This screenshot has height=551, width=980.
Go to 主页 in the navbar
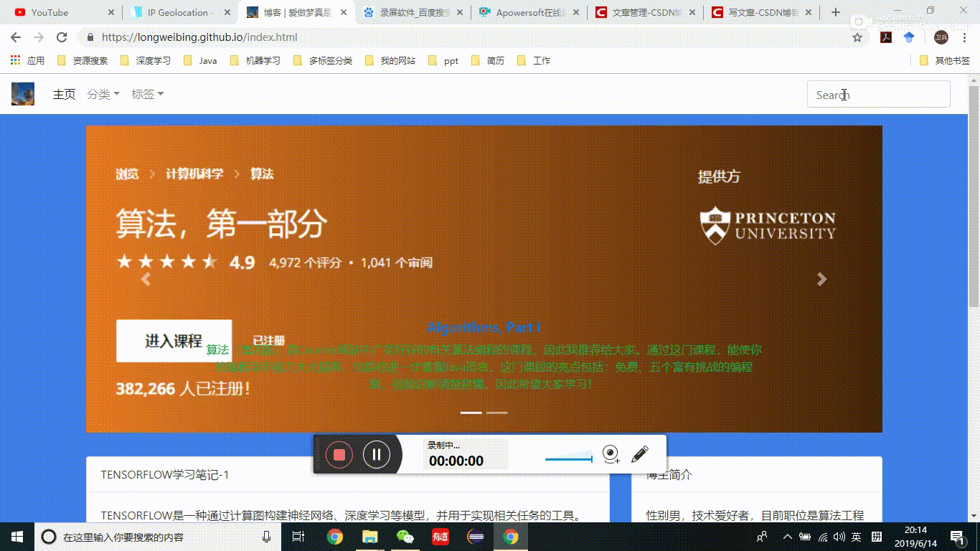point(64,94)
